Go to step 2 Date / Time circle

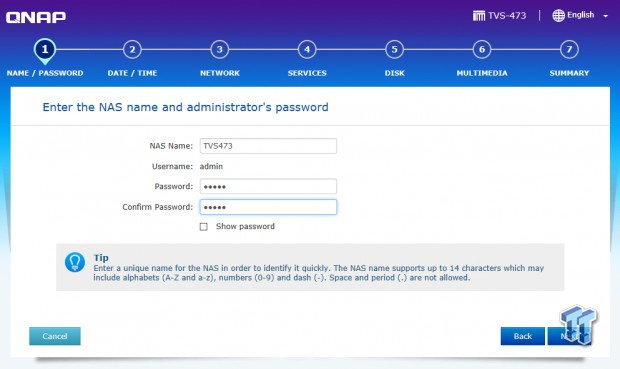pyautogui.click(x=132, y=49)
